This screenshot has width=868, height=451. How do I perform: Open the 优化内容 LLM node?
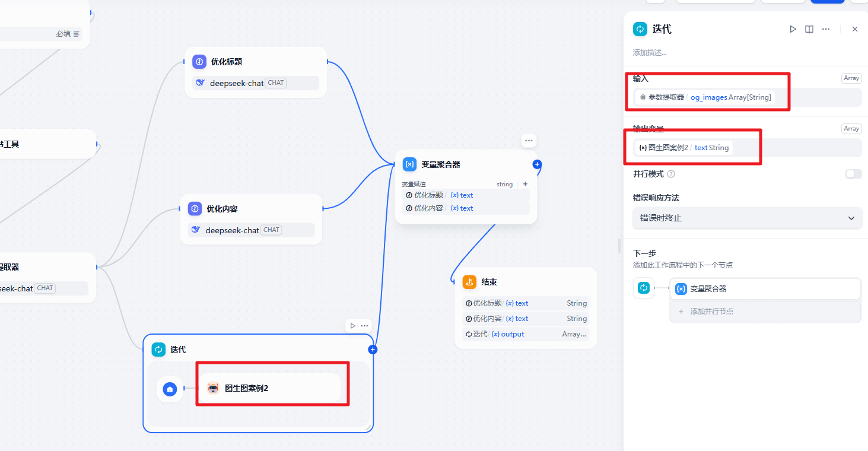coord(251,209)
